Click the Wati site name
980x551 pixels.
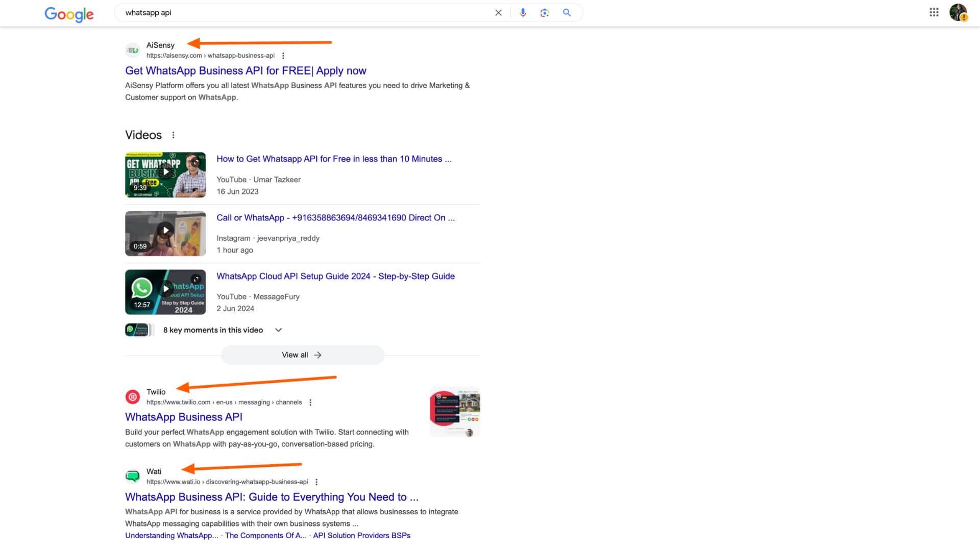point(154,471)
